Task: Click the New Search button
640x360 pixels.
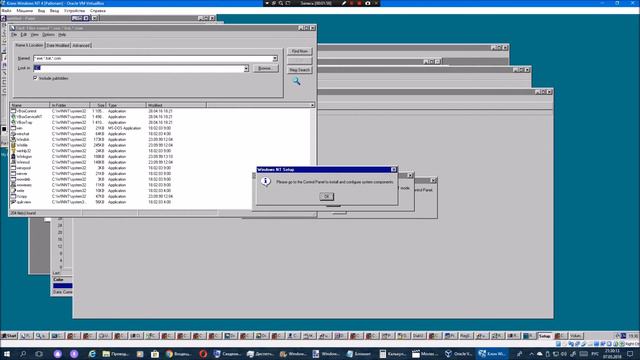Action: (x=300, y=70)
